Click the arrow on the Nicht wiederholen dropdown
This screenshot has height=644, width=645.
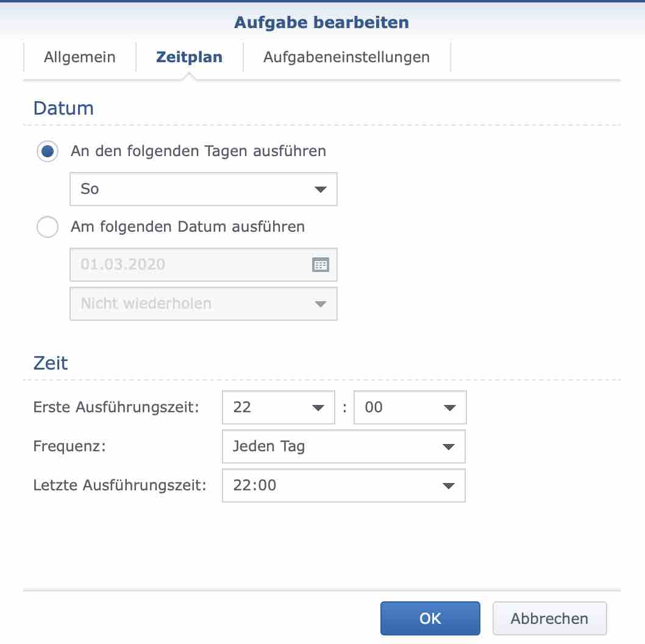320,303
